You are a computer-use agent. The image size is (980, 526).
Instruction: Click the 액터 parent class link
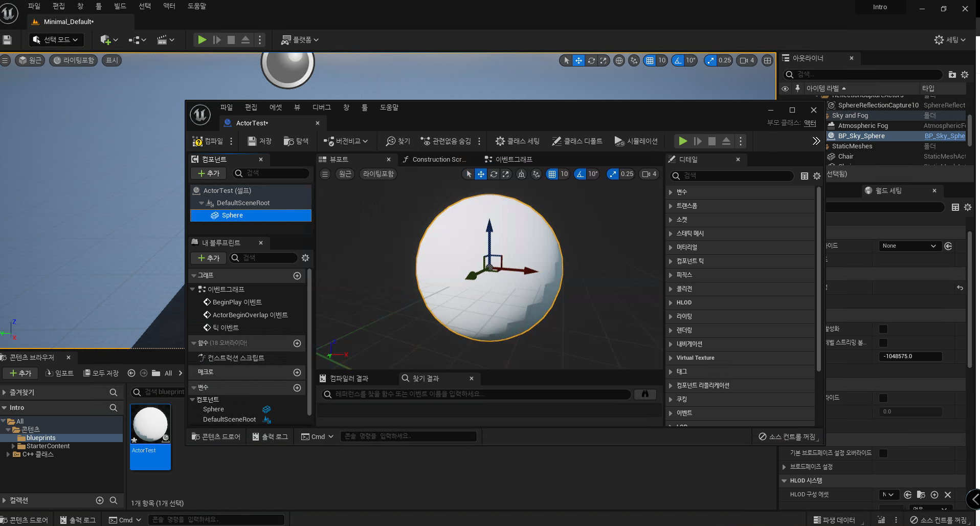click(810, 123)
